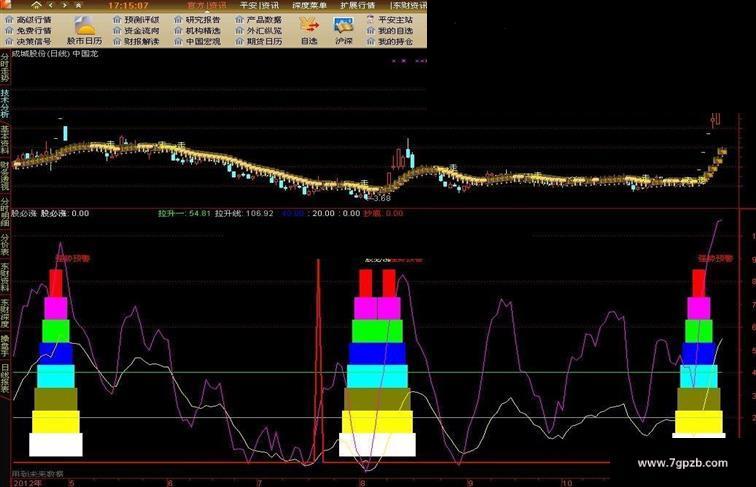The height and width of the screenshot is (487, 756).
Task: Click the 股市日历 calendar icon
Action: [84, 26]
